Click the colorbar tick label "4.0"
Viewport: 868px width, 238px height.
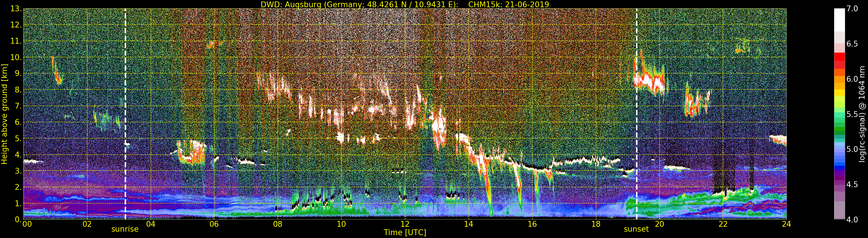click(x=852, y=220)
